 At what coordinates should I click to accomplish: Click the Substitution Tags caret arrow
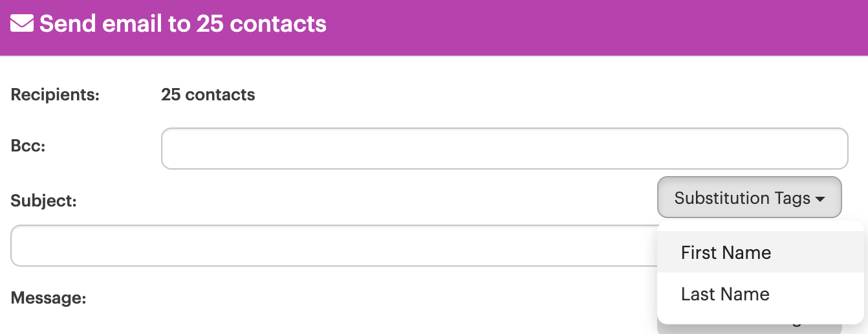tap(820, 199)
